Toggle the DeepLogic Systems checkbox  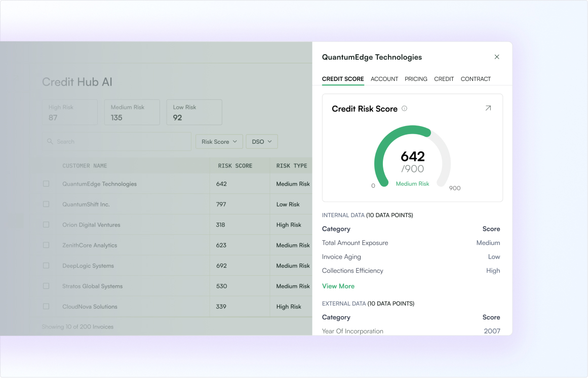[x=46, y=266]
